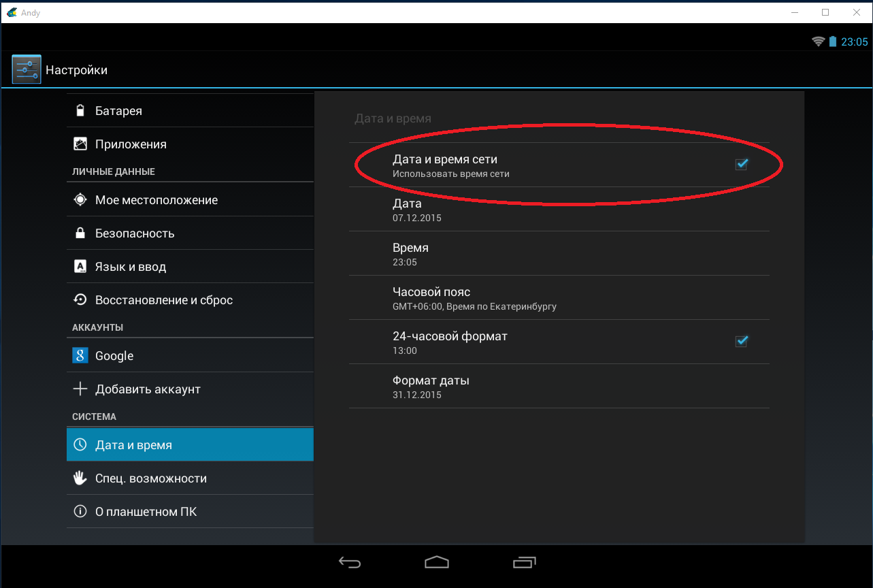This screenshot has width=873, height=588.
Task: Open Восстановление и сброс settings
Action: [x=191, y=299]
